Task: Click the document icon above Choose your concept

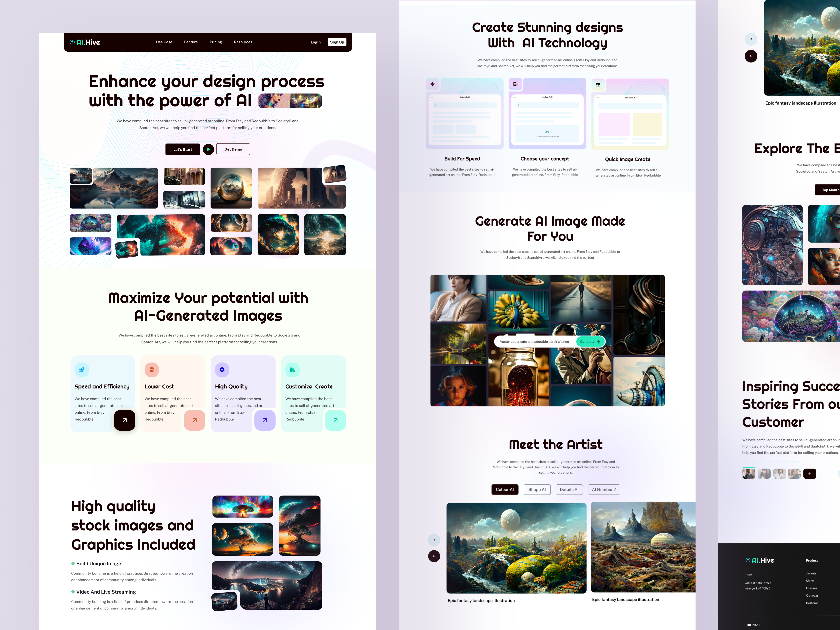Action: coord(516,84)
